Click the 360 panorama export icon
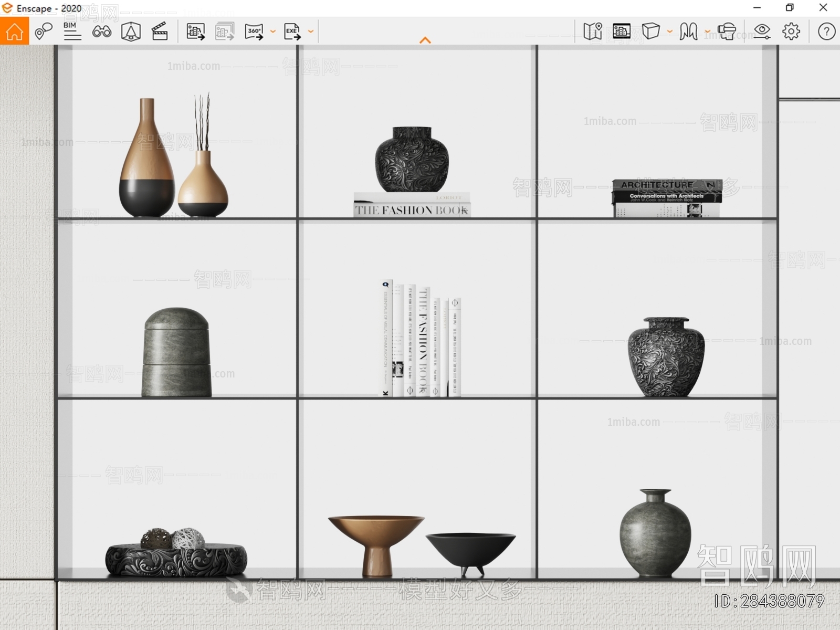 (x=254, y=31)
